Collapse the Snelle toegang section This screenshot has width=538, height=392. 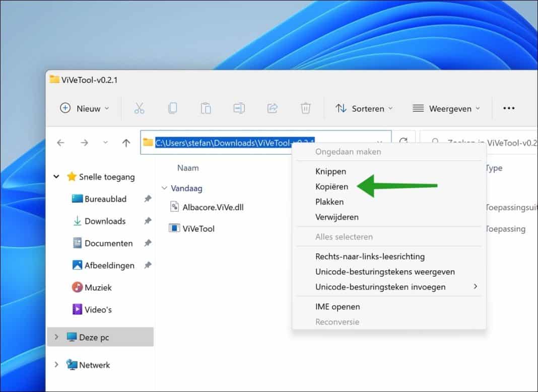[x=56, y=177]
